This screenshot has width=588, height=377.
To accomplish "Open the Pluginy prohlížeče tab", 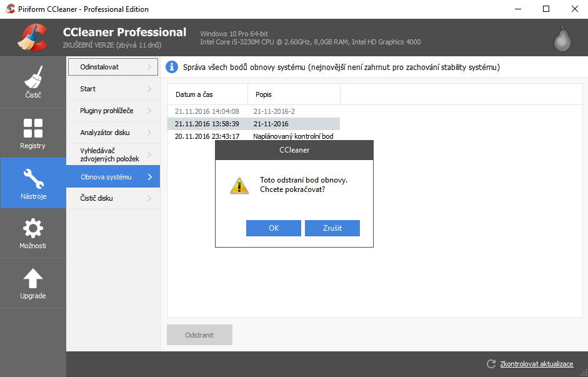I will (113, 111).
